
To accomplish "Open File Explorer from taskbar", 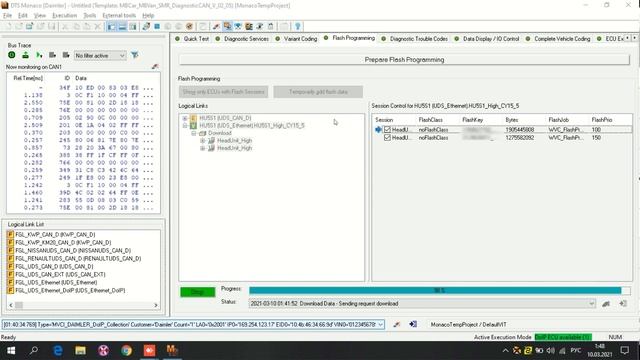I will [80, 350].
